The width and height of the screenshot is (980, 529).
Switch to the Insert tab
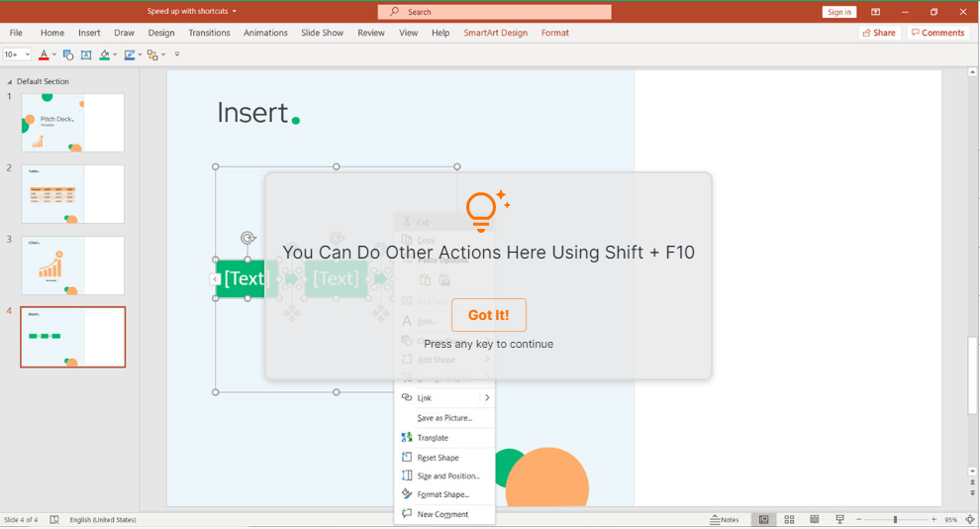pos(89,33)
